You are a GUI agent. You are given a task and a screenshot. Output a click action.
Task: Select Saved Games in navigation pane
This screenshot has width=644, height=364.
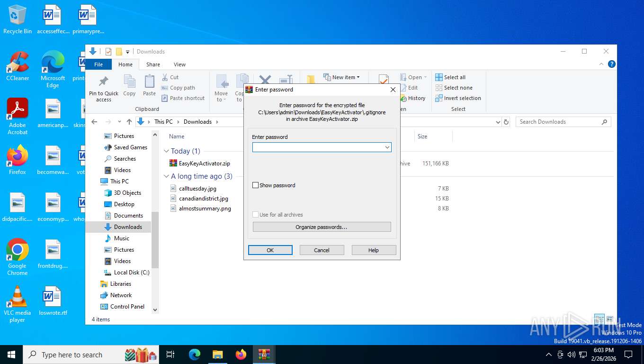130,147
